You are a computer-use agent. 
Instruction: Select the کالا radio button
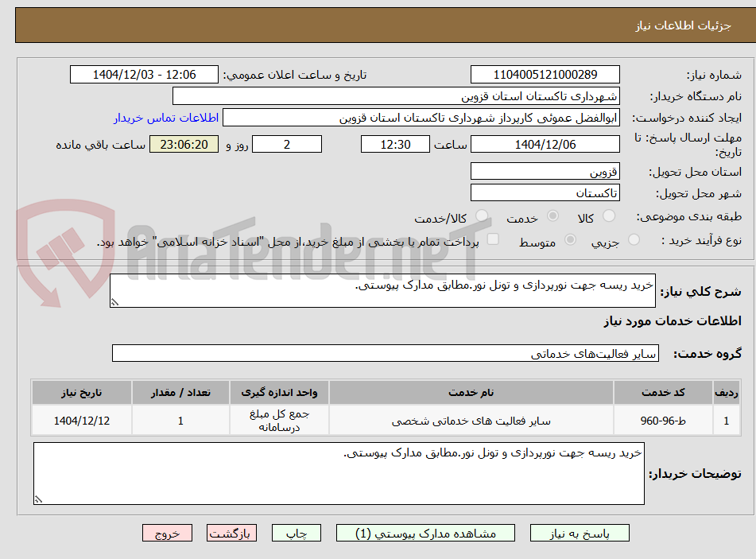click(609, 215)
